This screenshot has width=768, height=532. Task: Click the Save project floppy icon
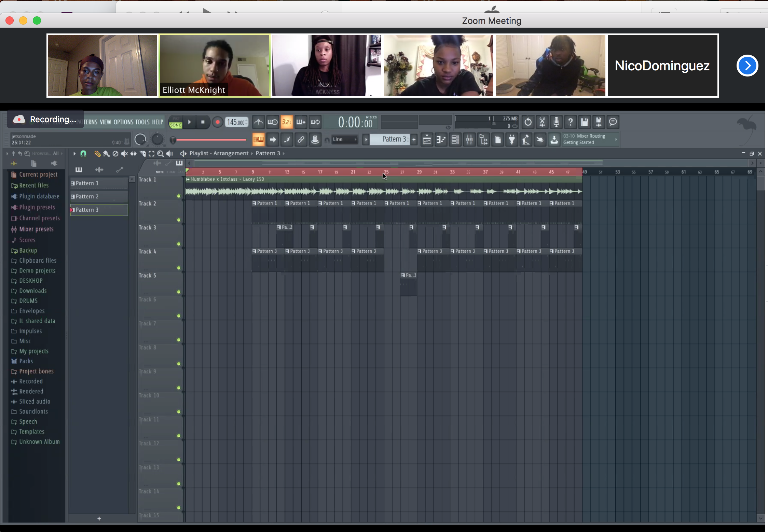pos(584,122)
